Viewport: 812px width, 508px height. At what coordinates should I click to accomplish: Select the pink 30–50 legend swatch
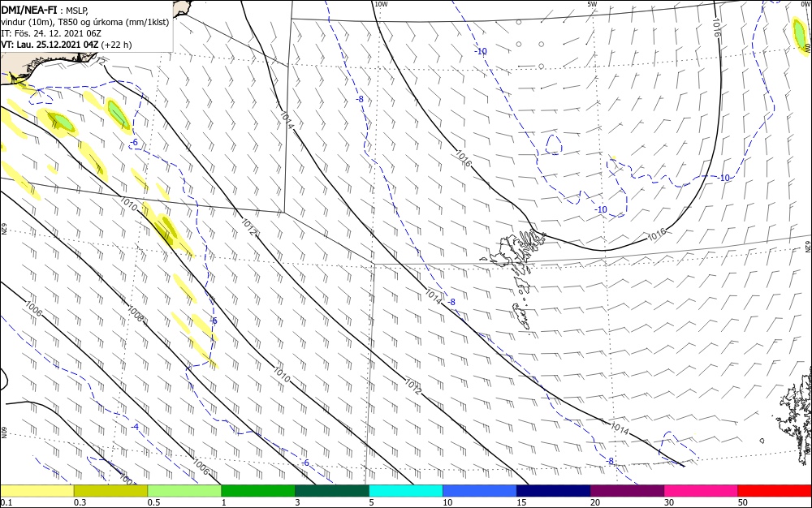click(x=701, y=491)
